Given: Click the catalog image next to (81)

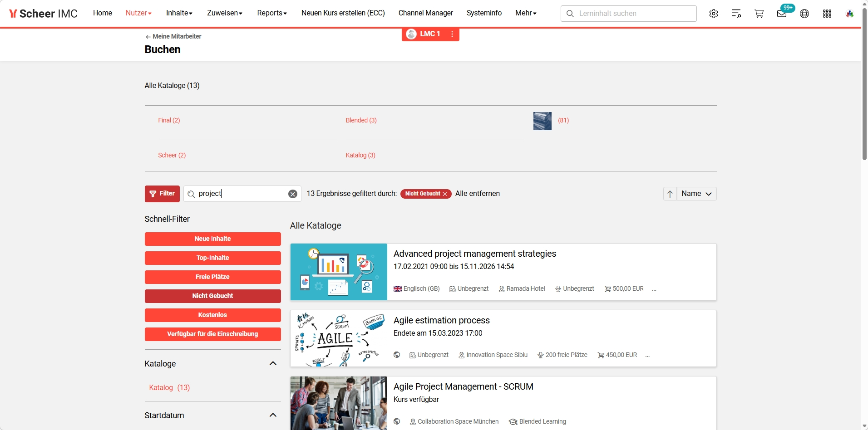Looking at the screenshot, I should pyautogui.click(x=542, y=121).
